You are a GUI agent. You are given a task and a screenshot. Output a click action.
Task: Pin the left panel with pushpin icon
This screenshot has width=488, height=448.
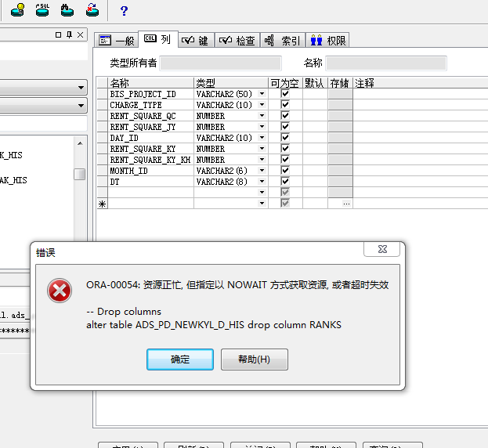(69, 35)
